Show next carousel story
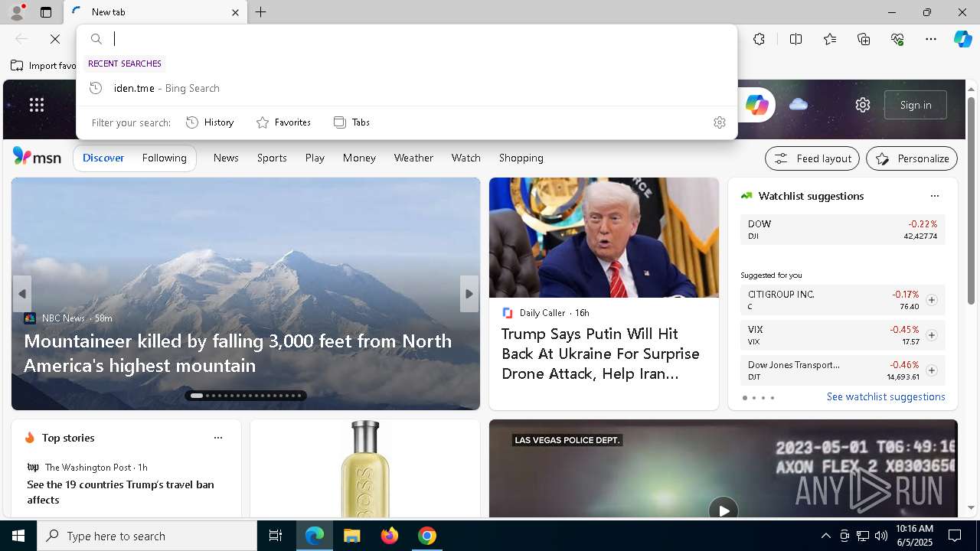The width and height of the screenshot is (980, 551). pyautogui.click(x=469, y=294)
